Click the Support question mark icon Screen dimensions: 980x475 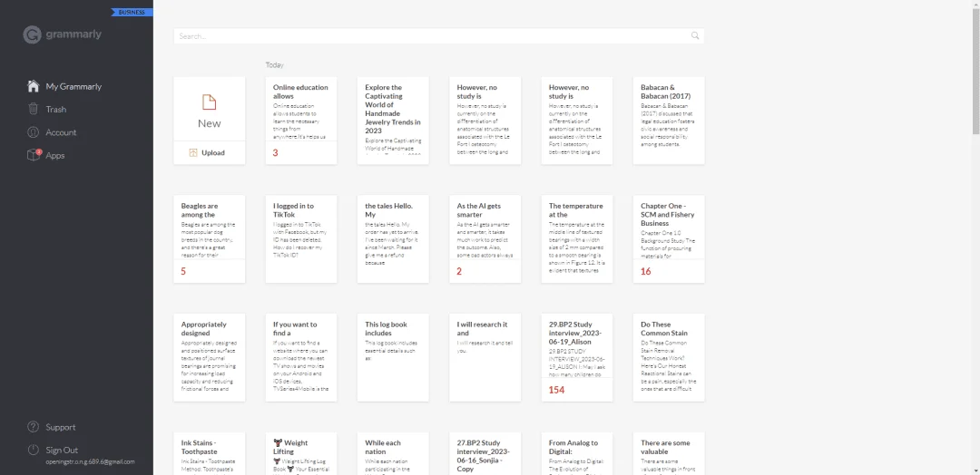[34, 427]
